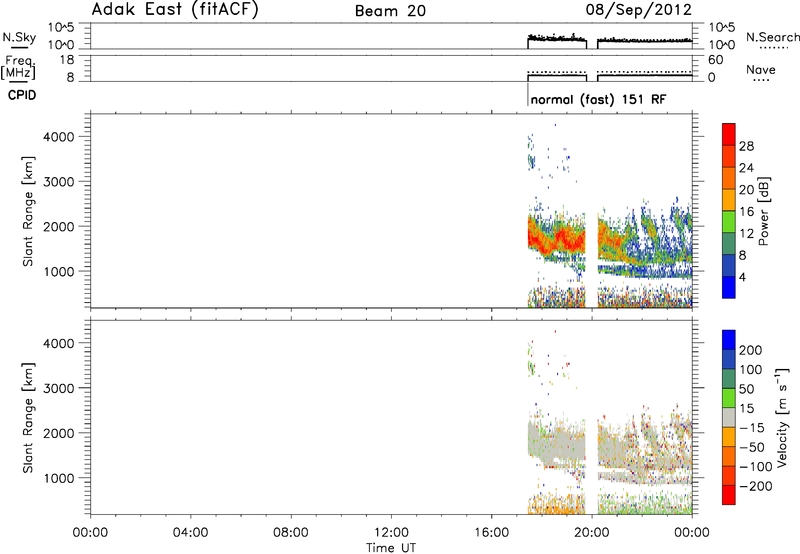Screen dimensions: 800x554
Task: Click the '20:00' time tick label
Action: [592, 533]
